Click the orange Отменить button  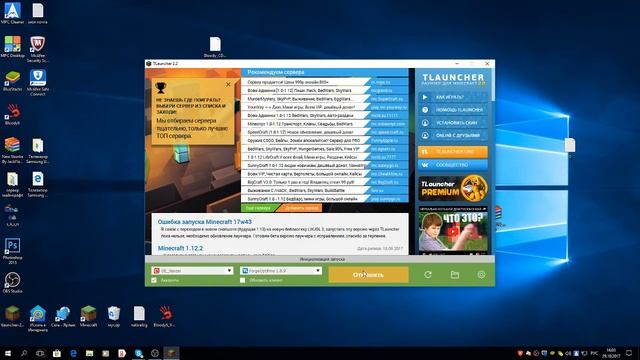click(x=368, y=275)
